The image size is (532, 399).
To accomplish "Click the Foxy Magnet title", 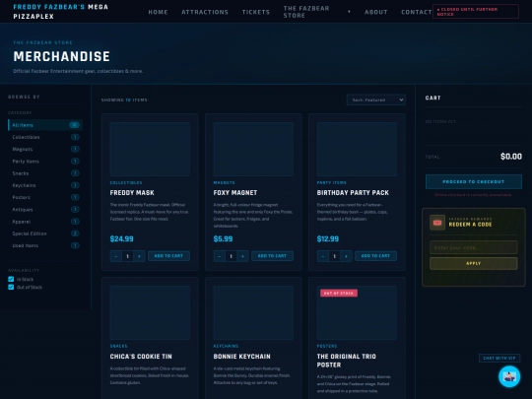I will [235, 193].
